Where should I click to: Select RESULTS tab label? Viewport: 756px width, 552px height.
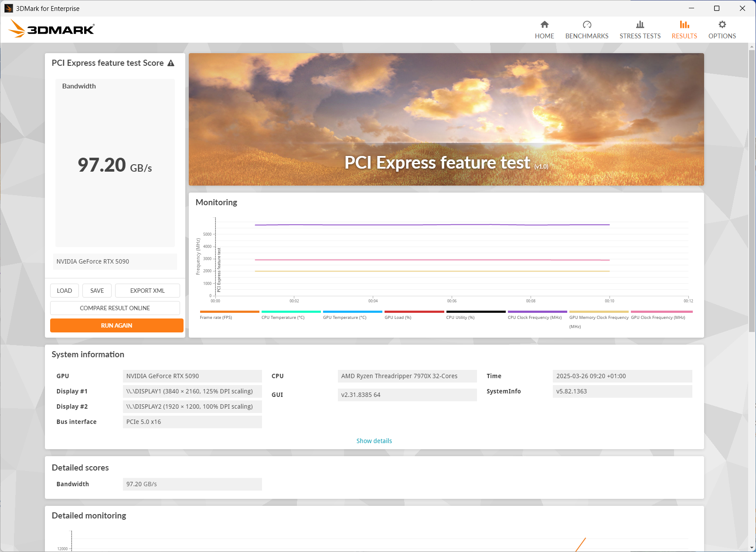click(684, 36)
